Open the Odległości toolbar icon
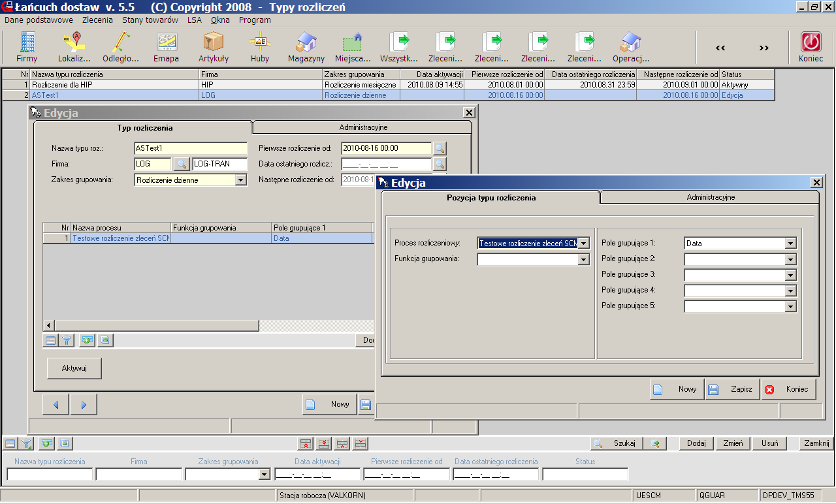This screenshot has height=504, width=836. pyautogui.click(x=120, y=48)
